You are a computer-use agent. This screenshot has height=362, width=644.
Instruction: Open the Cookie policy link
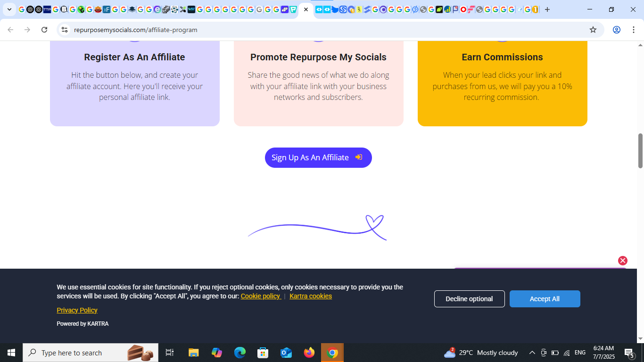(261, 296)
